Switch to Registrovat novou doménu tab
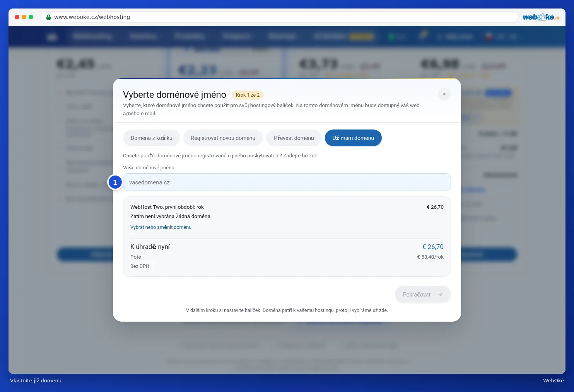Image resolution: width=574 pixels, height=392 pixels. coord(223,138)
